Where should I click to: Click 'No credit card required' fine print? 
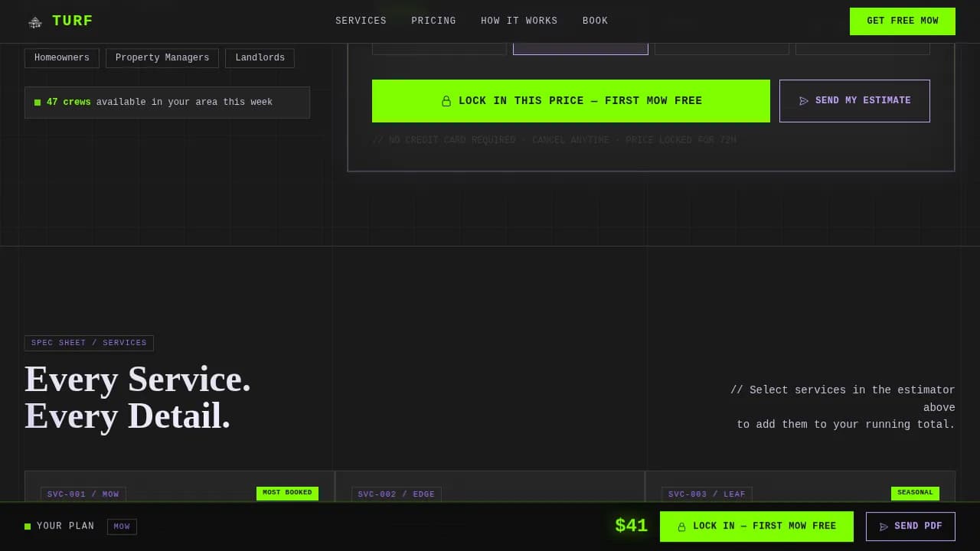click(554, 141)
